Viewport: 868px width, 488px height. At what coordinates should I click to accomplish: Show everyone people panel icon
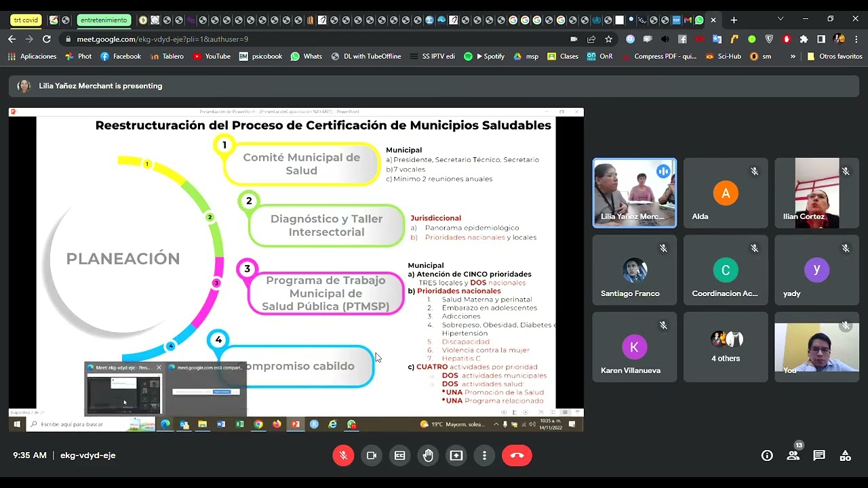[793, 455]
